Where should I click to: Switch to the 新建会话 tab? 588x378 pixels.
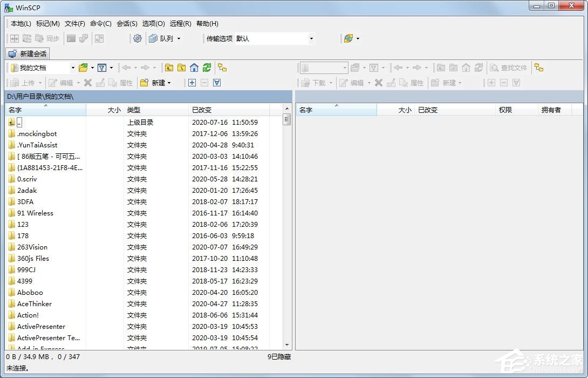(x=27, y=53)
